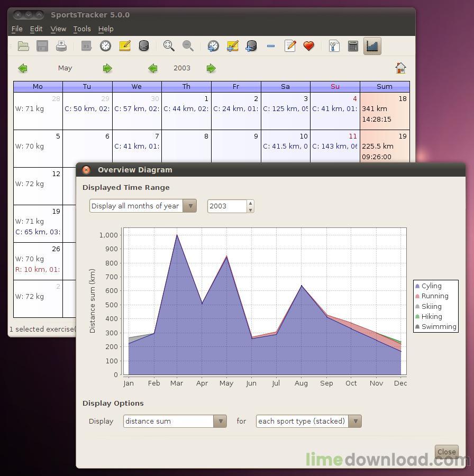Toggle the overview diagram chart icon
The image size is (474, 476).
pos(372,46)
